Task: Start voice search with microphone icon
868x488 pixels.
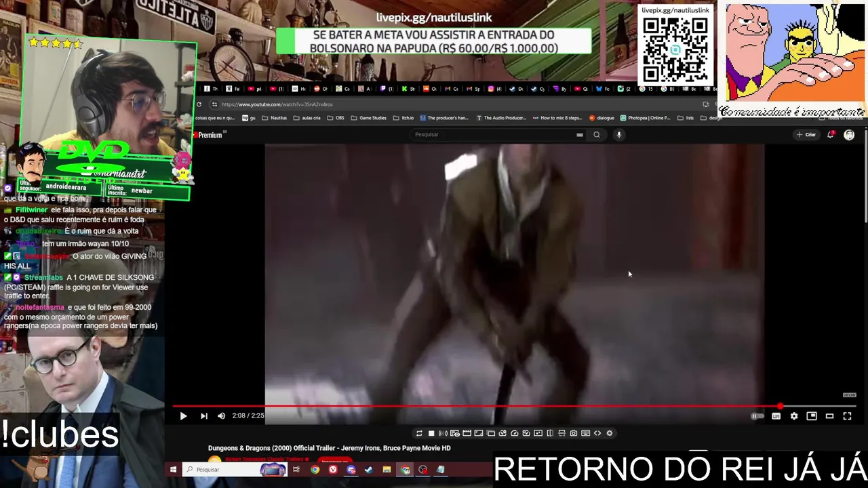Action: 618,134
